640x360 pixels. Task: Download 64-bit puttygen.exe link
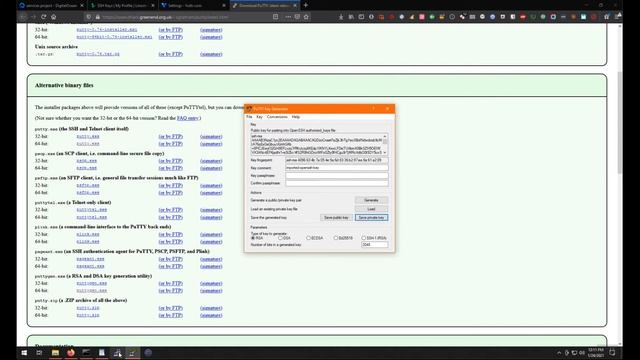[91, 291]
